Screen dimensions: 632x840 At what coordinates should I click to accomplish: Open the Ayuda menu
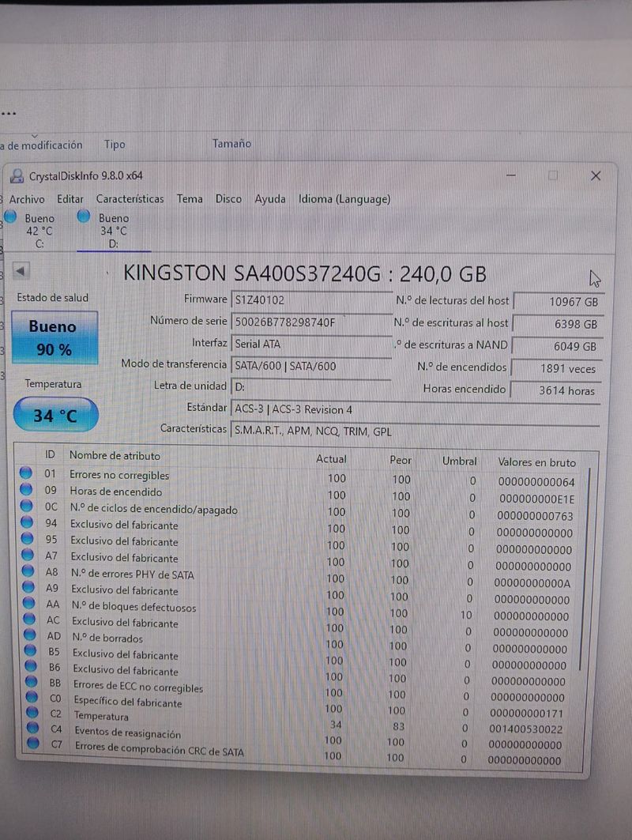pos(270,199)
